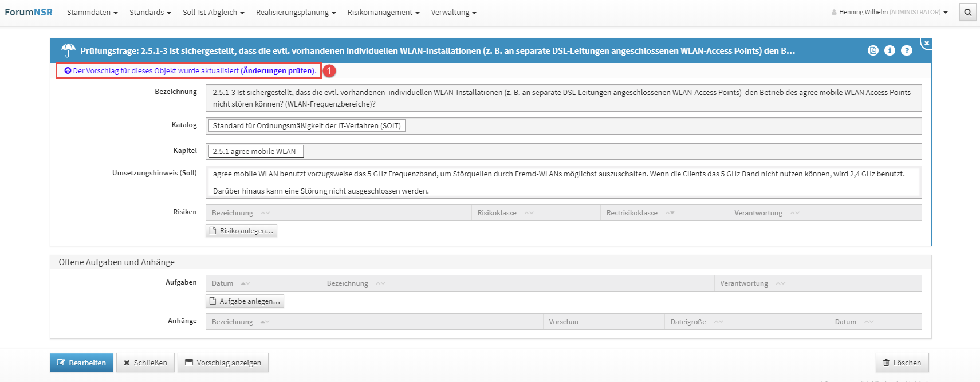Click the ForumNSR logo
The width and height of the screenshot is (980, 382).
(29, 12)
